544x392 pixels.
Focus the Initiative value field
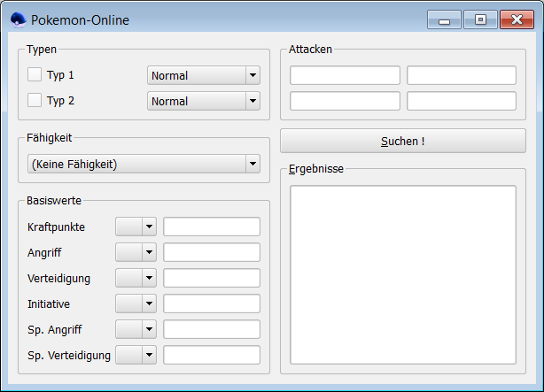click(212, 304)
